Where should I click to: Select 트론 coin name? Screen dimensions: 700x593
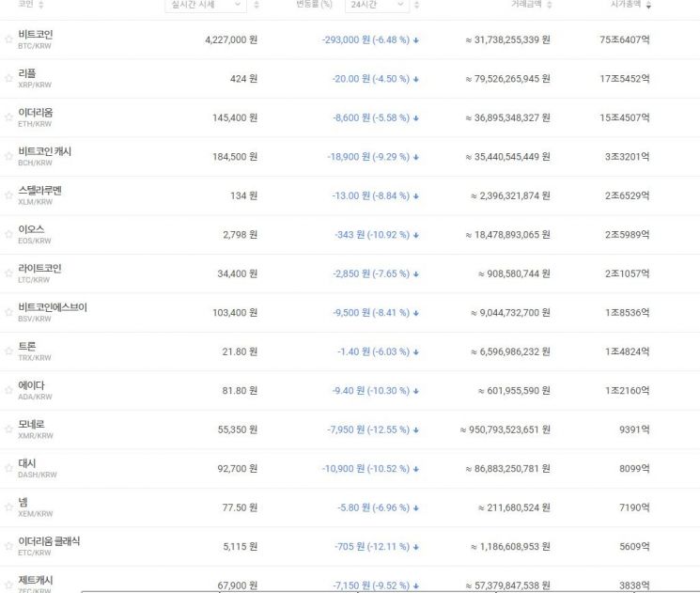(x=27, y=346)
